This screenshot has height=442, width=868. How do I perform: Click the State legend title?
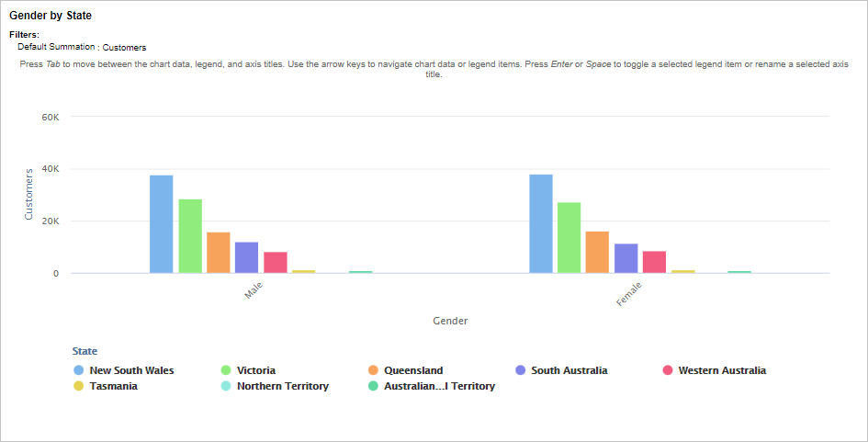click(85, 351)
